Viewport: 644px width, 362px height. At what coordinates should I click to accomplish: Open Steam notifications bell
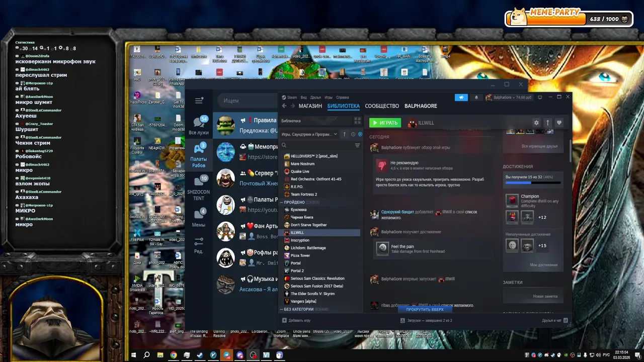tap(476, 98)
